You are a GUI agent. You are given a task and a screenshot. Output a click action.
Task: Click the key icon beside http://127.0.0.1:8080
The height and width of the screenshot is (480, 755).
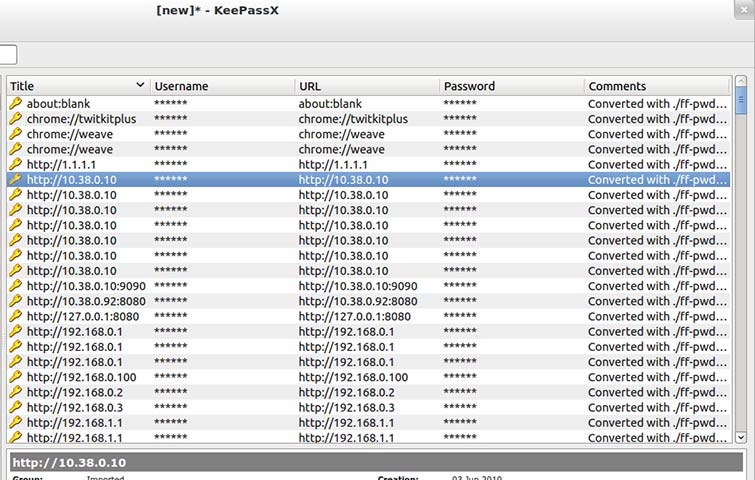pos(15,316)
